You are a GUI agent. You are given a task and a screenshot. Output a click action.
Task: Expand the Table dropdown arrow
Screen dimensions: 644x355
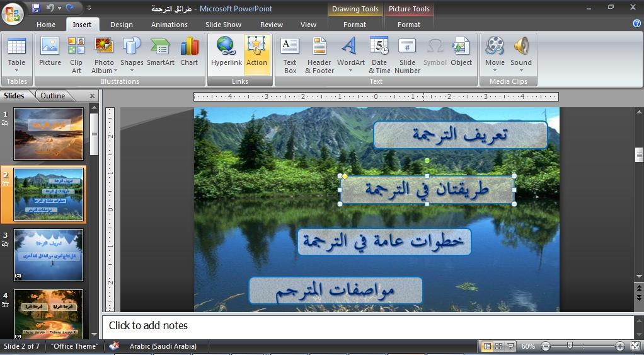[16, 71]
